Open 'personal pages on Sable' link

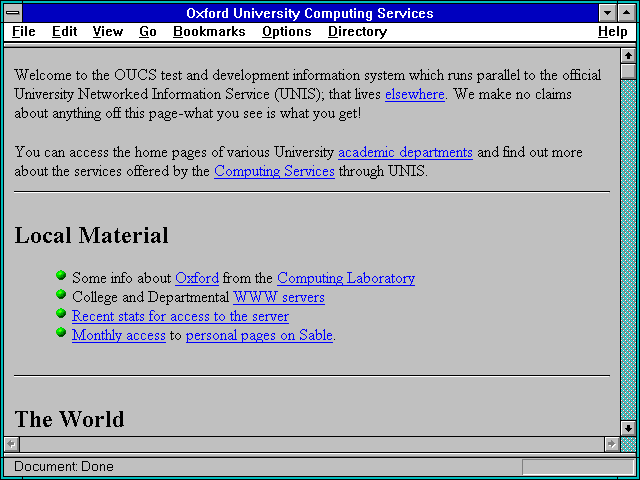pos(259,336)
